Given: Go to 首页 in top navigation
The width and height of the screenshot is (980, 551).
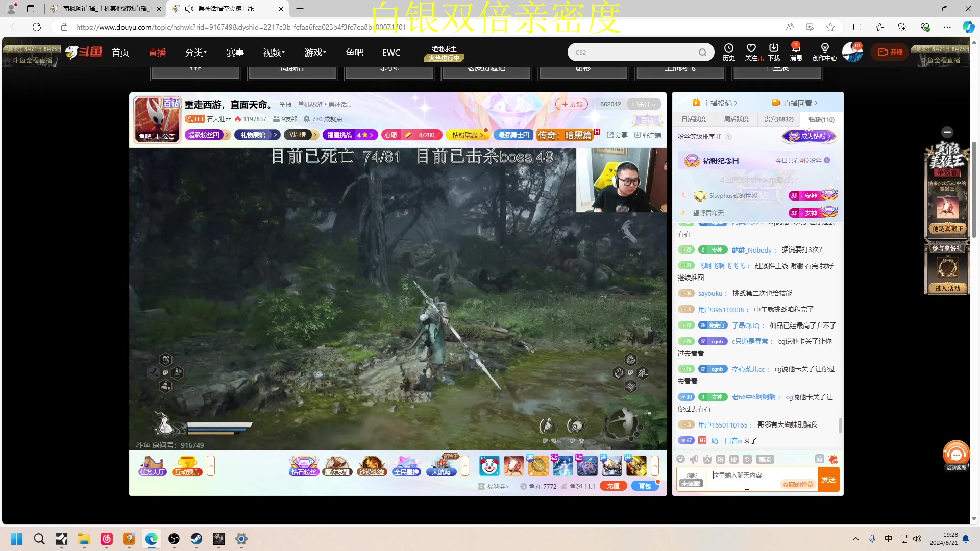Looking at the screenshot, I should click(x=120, y=53).
